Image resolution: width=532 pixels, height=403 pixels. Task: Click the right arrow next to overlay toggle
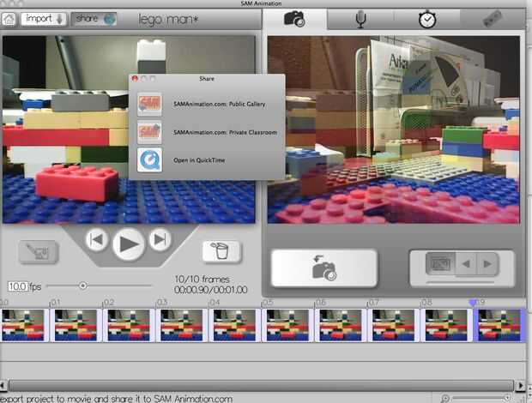487,263
